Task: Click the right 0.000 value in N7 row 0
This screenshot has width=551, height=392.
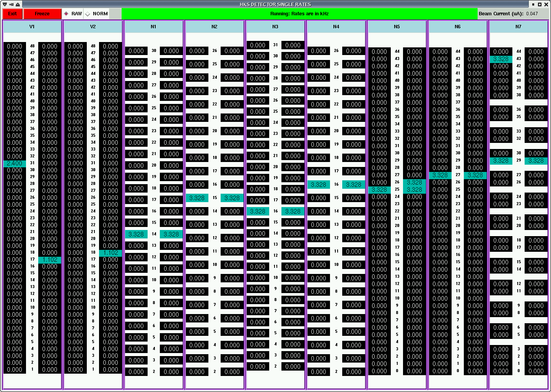Action: point(536,371)
